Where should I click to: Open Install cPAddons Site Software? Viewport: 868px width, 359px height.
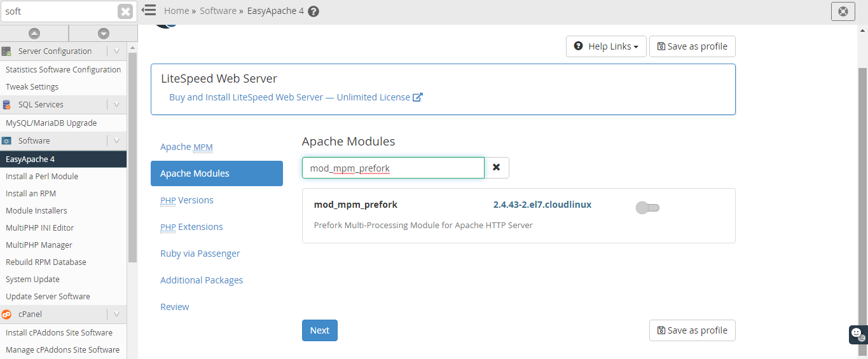coord(59,333)
